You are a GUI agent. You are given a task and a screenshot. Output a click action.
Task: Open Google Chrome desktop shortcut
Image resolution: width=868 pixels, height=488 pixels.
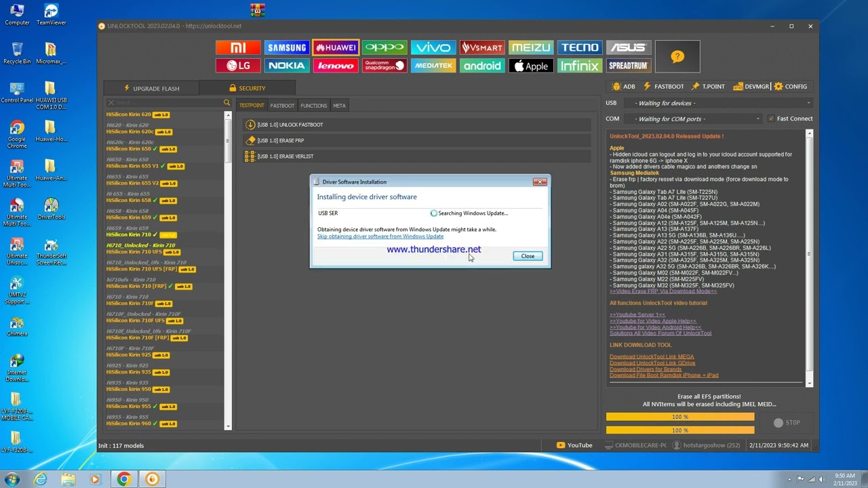pos(17,134)
